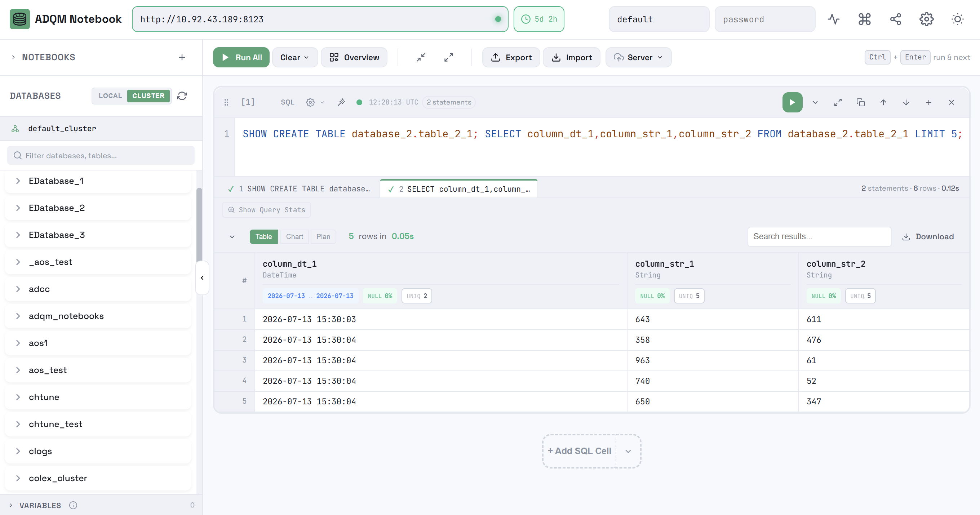Viewport: 980px width, 515px height.
Task: Click the share icon in header
Action: 896,19
